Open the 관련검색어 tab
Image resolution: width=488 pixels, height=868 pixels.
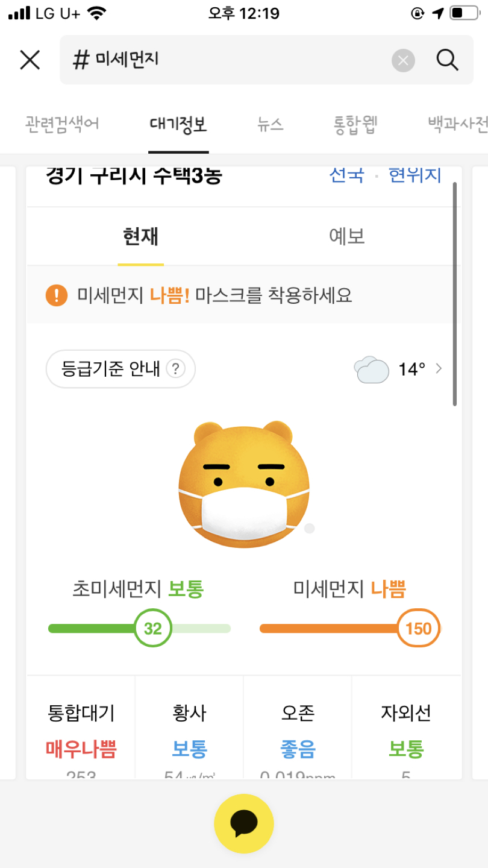click(x=62, y=125)
